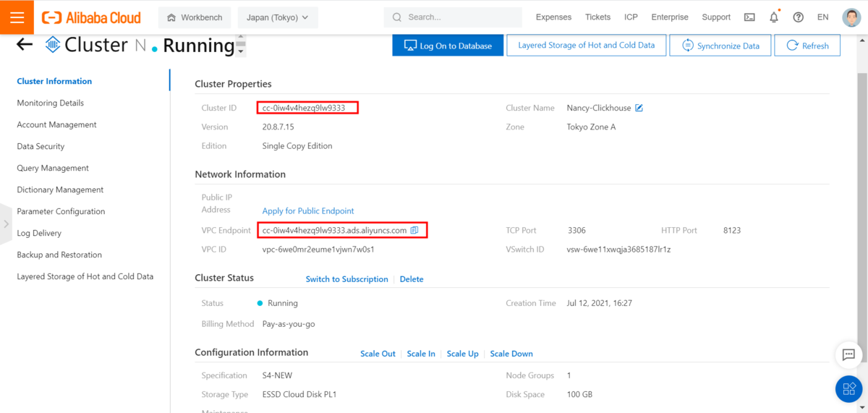Select Tokyo Zone A value
The height and width of the screenshot is (413, 868).
(x=591, y=127)
